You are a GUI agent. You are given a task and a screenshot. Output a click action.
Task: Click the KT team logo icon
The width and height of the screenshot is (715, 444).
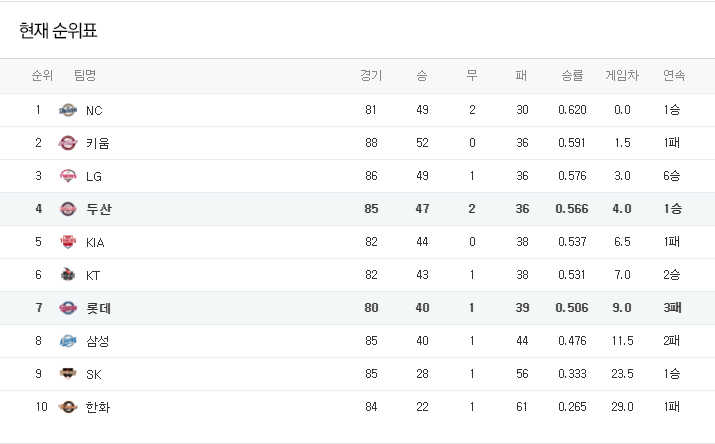pos(68,275)
